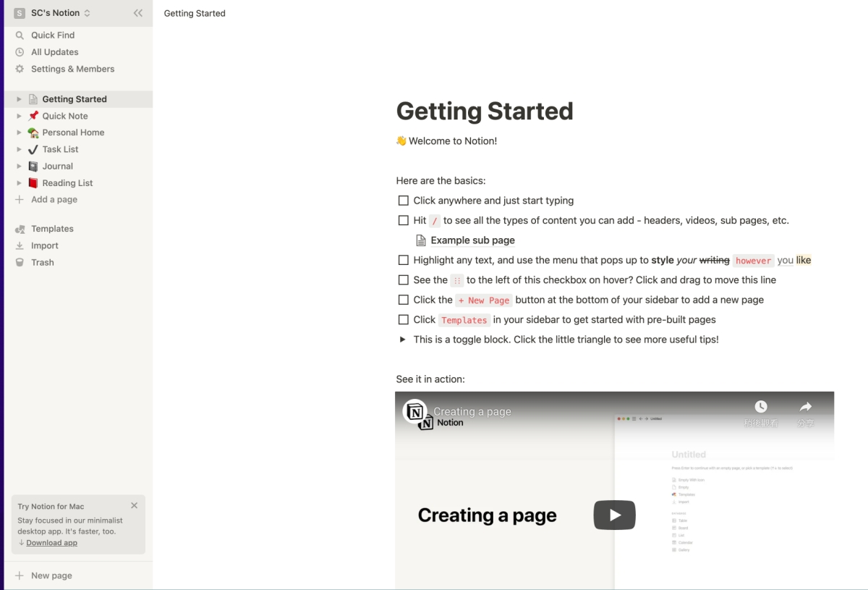Click the Getting Started page document icon

(x=33, y=99)
